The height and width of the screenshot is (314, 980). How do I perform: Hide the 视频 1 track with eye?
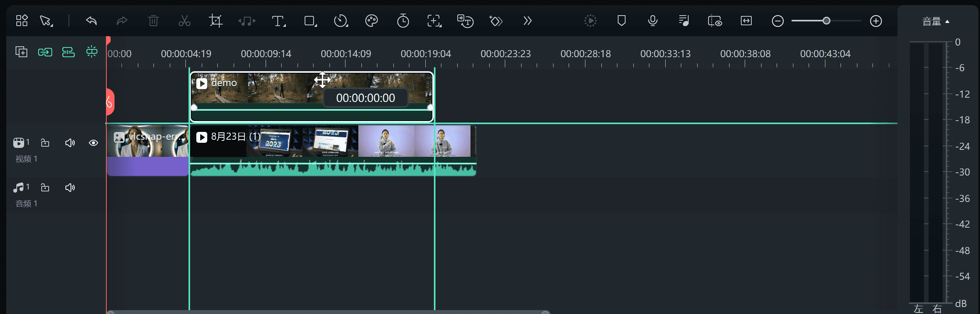[93, 143]
